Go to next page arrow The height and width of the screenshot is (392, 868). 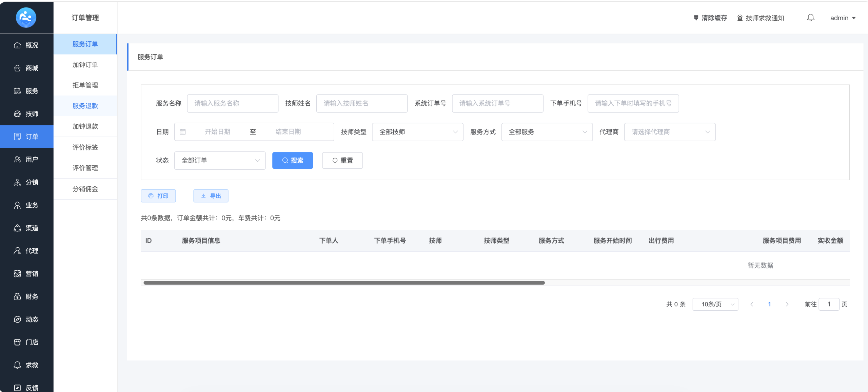(x=787, y=304)
